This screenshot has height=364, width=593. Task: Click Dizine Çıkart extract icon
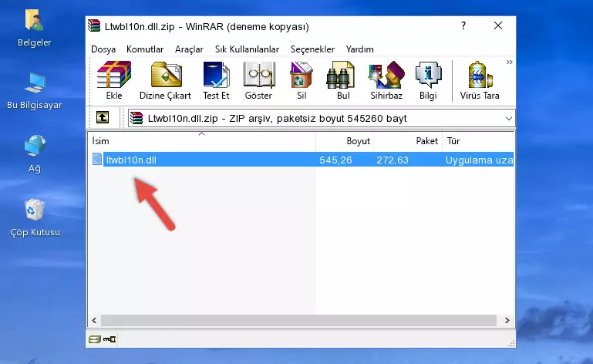[165, 80]
